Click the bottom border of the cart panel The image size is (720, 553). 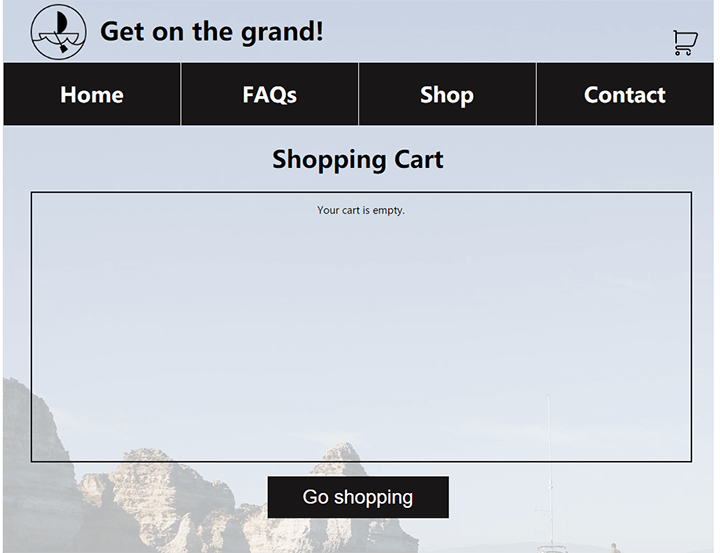tap(361, 461)
